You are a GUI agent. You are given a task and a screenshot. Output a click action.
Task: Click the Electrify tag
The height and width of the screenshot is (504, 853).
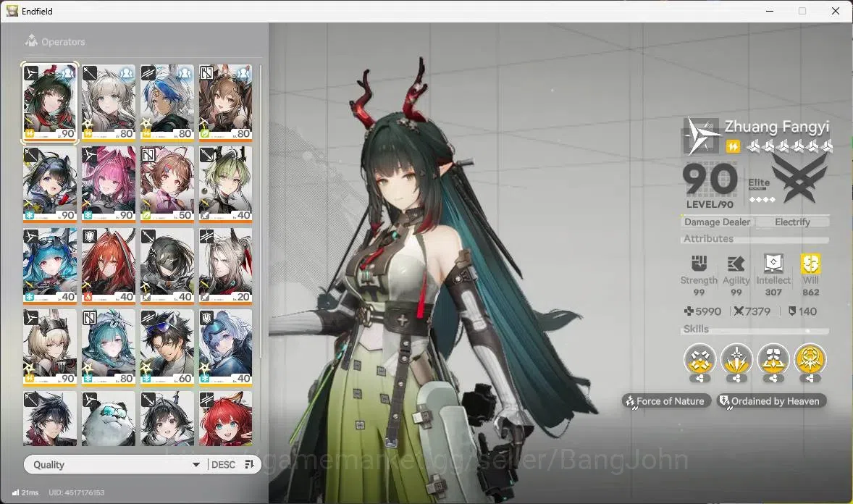pyautogui.click(x=792, y=222)
